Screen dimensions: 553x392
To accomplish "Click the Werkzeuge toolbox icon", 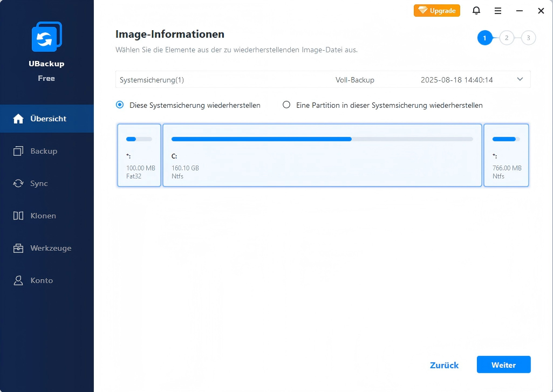I will [18, 248].
